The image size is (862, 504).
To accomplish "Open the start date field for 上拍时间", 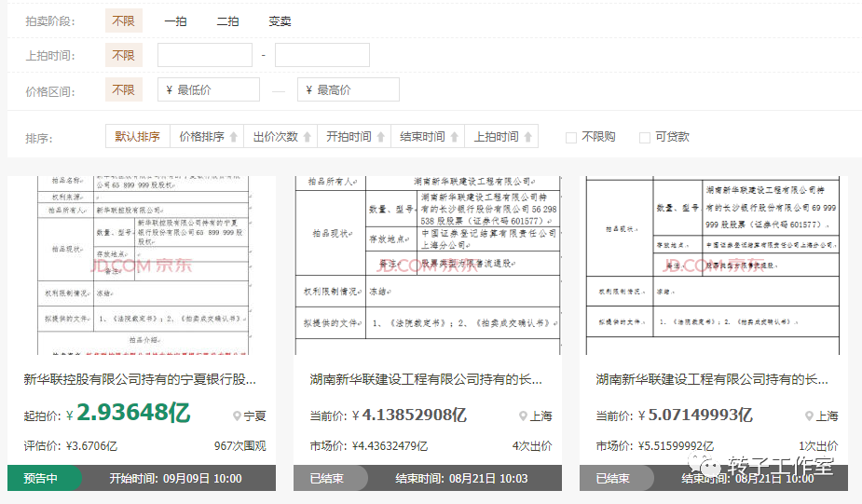I will click(205, 55).
